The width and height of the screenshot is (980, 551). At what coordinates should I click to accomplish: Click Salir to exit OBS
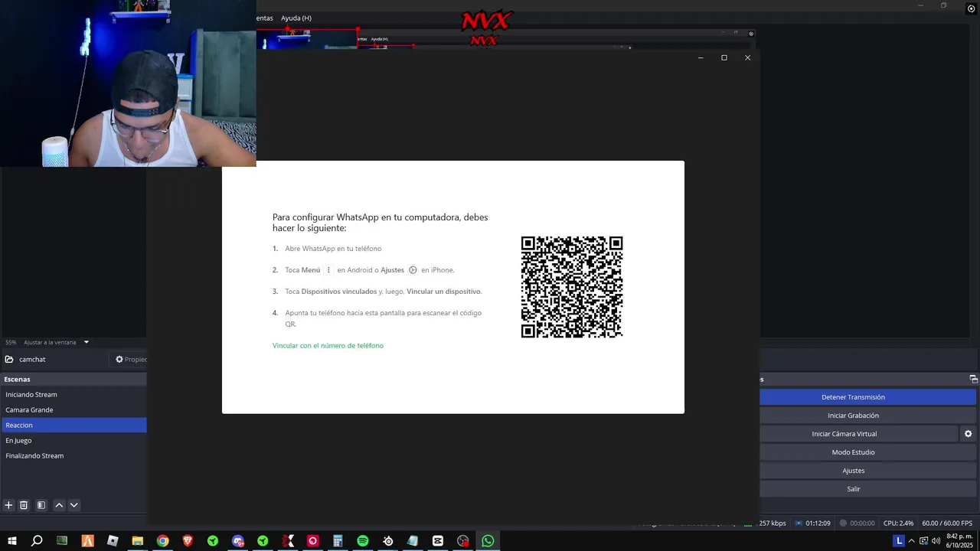coord(868,489)
